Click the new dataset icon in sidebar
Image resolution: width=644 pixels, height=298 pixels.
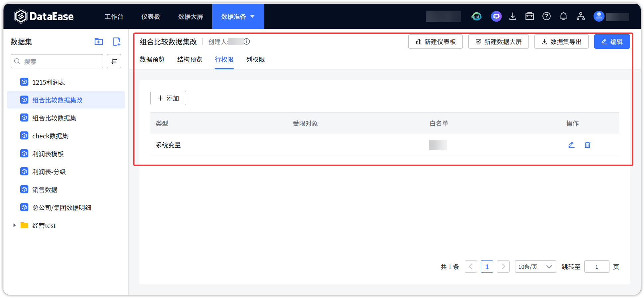tap(117, 42)
